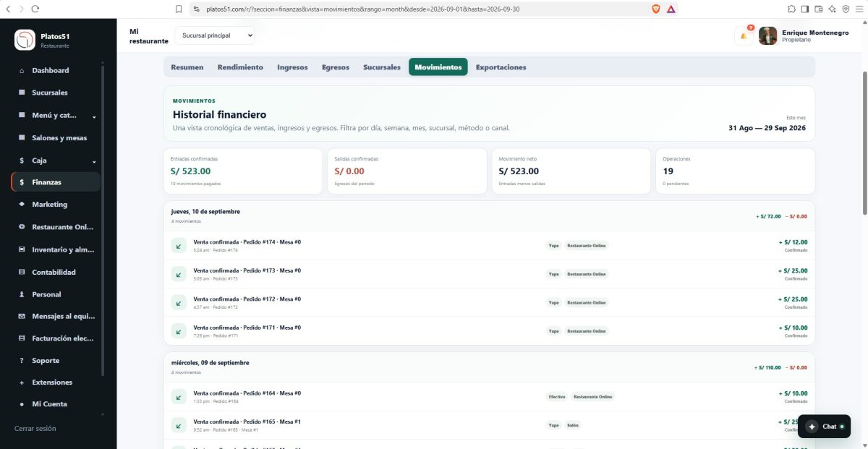The image size is (868, 449).
Task: Click the Inventario y almacén sidebar icon
Action: (22, 249)
